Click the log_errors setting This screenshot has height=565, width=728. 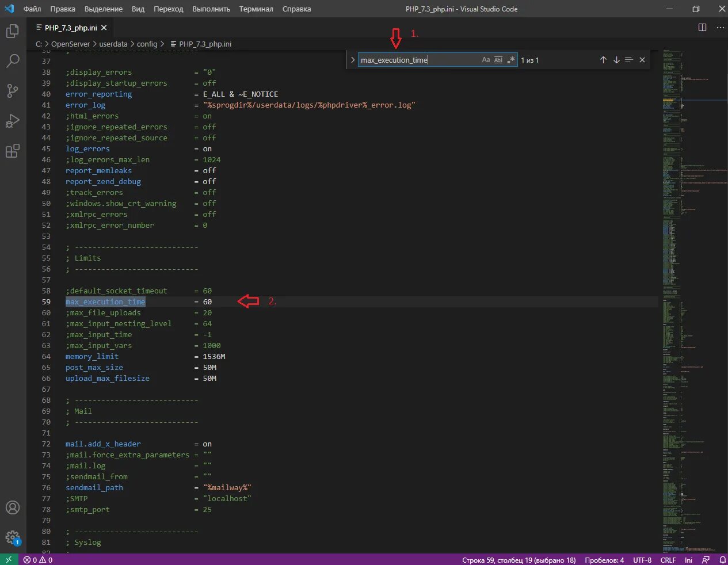(x=87, y=148)
